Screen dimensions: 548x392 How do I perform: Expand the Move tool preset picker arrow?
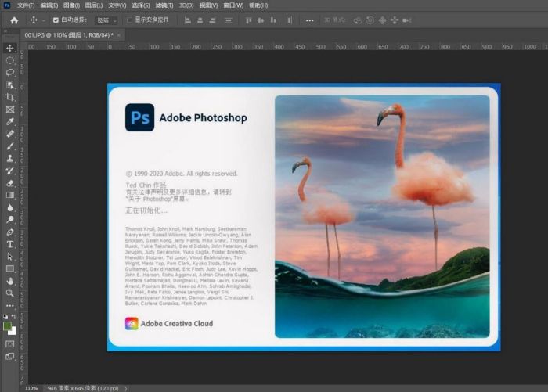44,20
